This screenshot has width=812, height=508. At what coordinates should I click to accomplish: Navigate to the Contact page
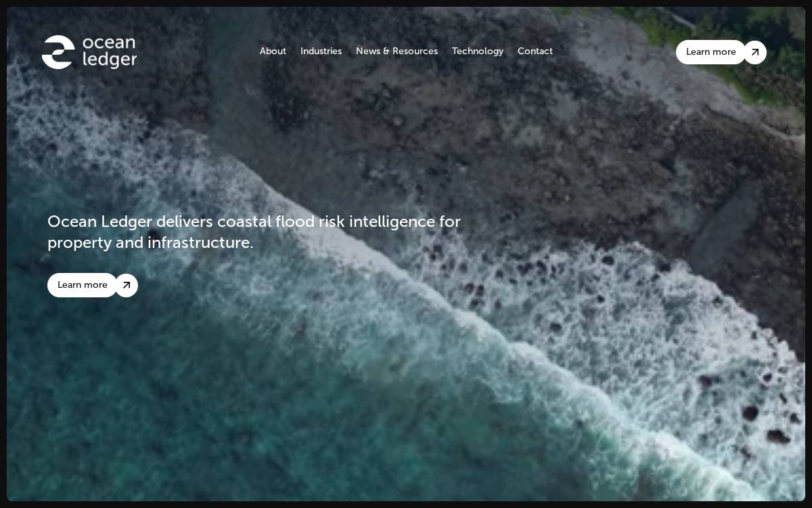[535, 51]
